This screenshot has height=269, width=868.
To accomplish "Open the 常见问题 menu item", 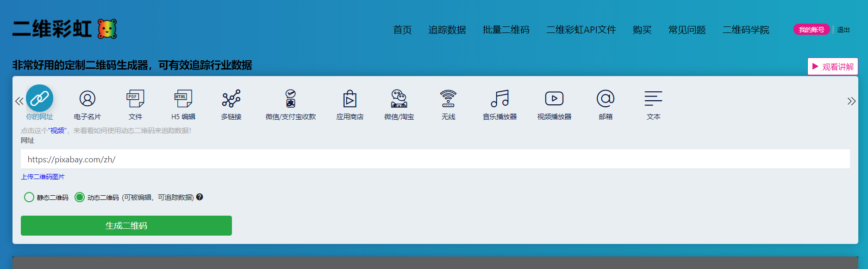I will pyautogui.click(x=687, y=30).
